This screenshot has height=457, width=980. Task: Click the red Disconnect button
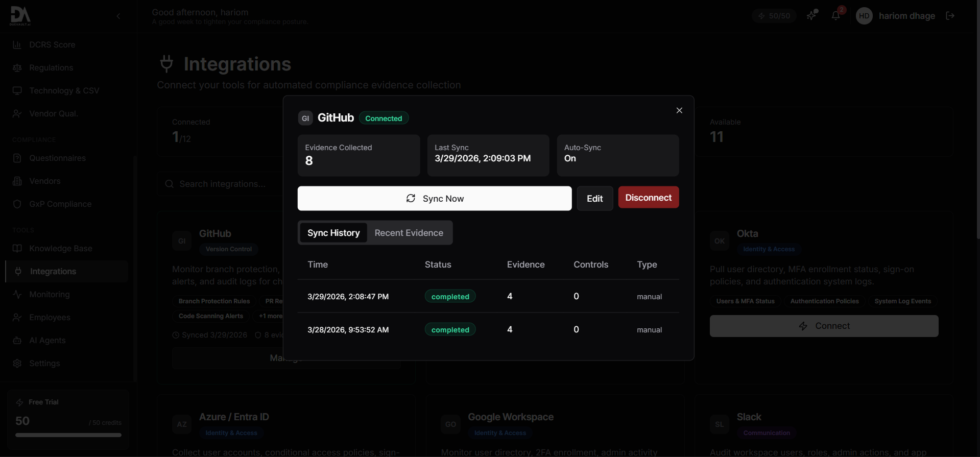648,198
